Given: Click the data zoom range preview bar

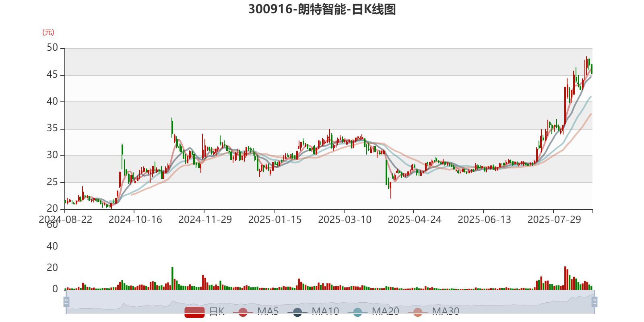Looking at the screenshot, I should click(x=330, y=301).
